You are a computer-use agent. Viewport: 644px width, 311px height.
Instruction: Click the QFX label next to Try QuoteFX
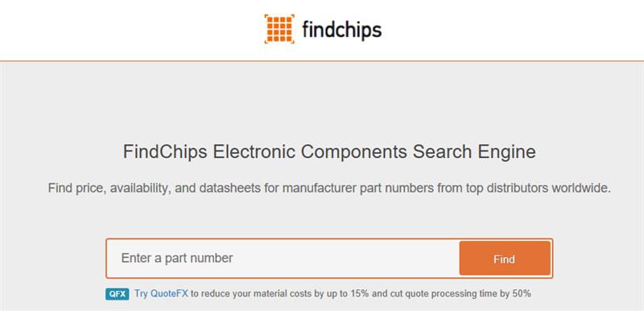pos(117,294)
